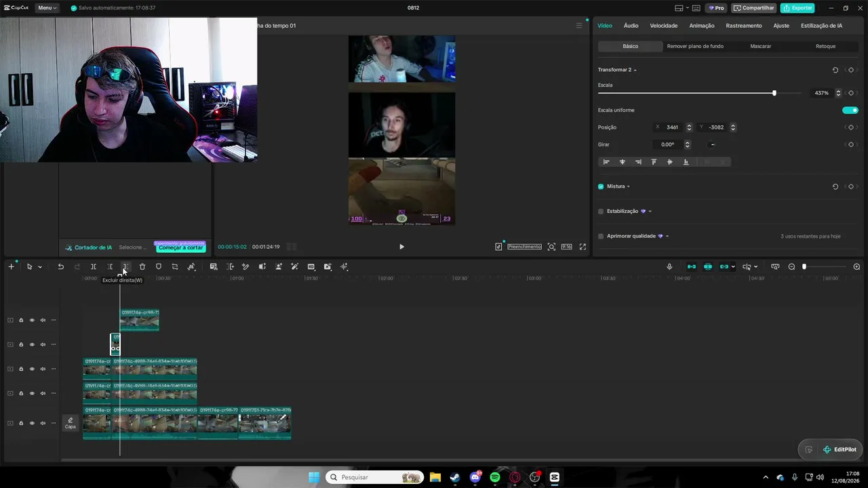Click the HD enhance quality icon

[x=311, y=267]
